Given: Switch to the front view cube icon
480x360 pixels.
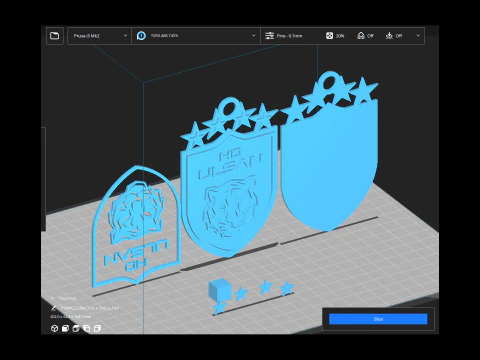Looking at the screenshot, I should coord(65,329).
